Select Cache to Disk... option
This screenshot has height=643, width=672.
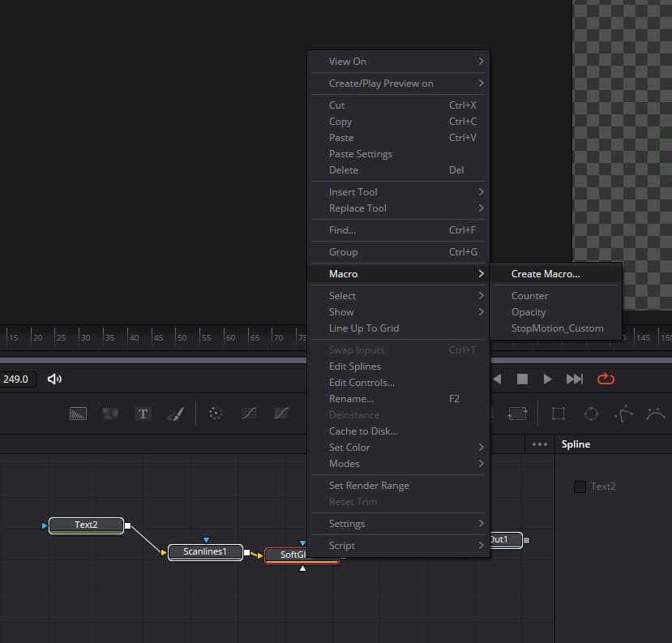tap(399, 431)
